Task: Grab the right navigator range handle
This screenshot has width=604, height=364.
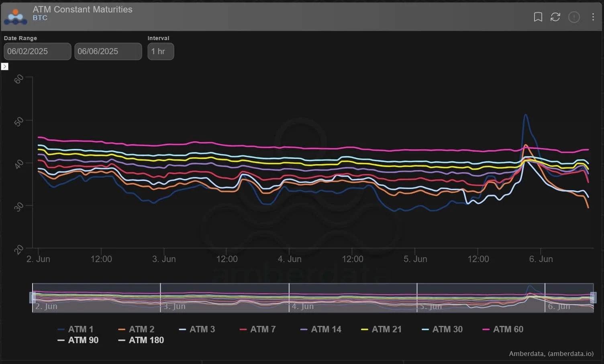Action: 593,297
